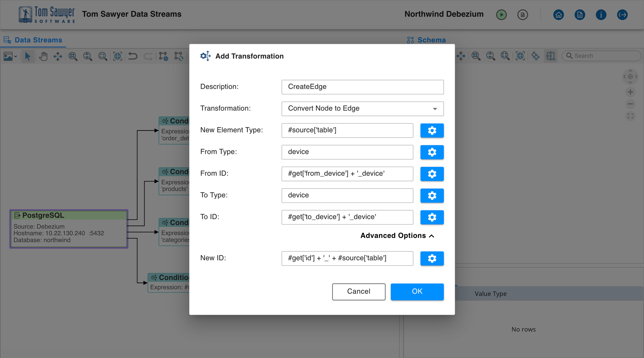This screenshot has height=358, width=644.
Task: Click the Search box in Schema toolbar
Action: [x=605, y=56]
